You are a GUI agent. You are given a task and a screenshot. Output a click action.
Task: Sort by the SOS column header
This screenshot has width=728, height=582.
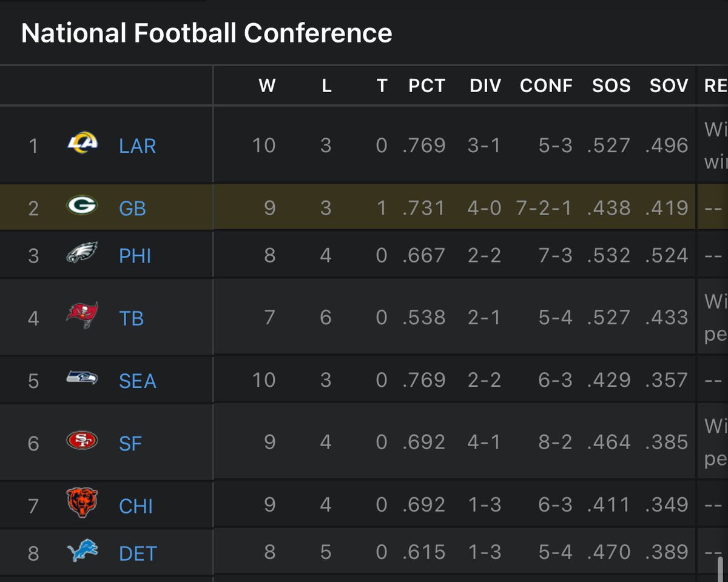click(x=612, y=86)
